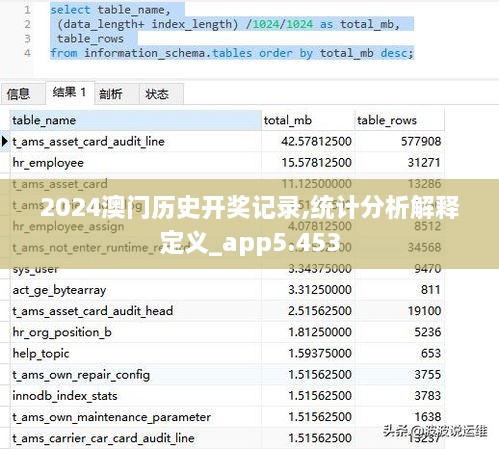This screenshot has height=449, width=499.
Task: Select the act_ge_bytearray cell
Action: [x=135, y=290]
